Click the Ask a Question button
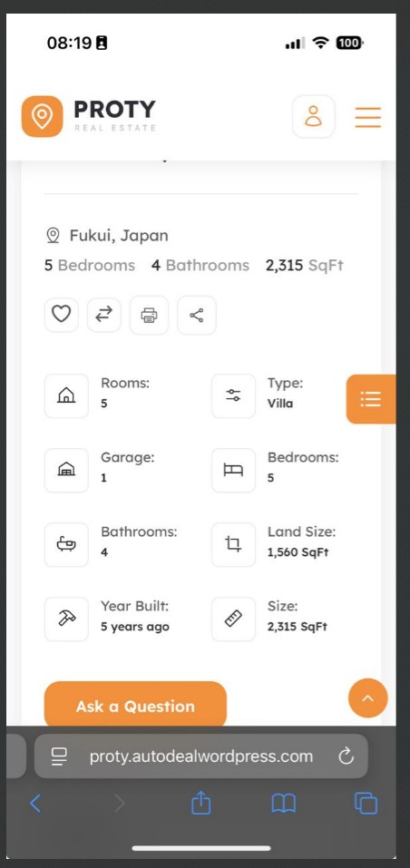Image resolution: width=410 pixels, height=868 pixels. 135,705
